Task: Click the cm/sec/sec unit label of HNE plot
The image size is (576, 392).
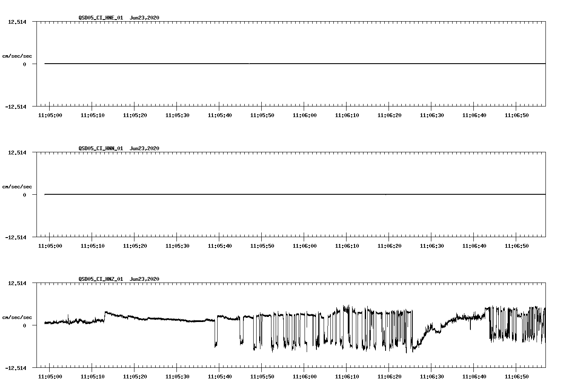Action: point(17,56)
